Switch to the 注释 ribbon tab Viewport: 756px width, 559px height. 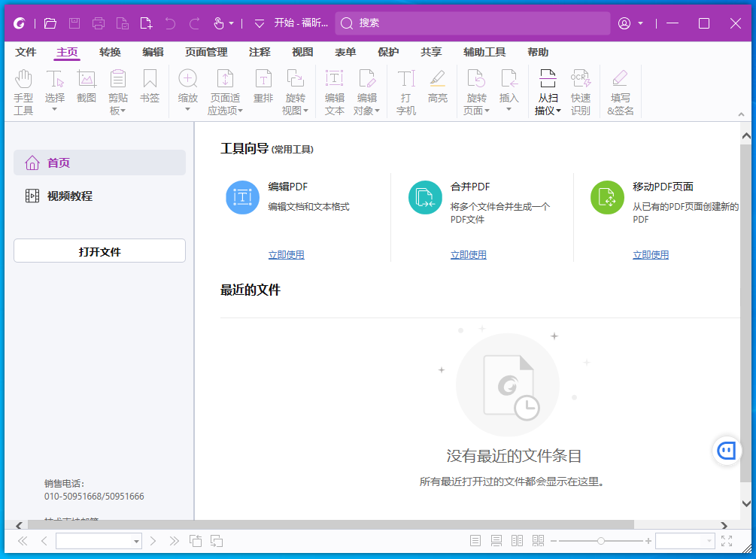[260, 52]
